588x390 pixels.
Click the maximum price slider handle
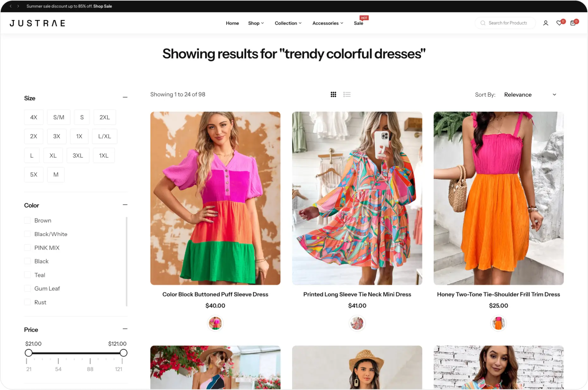coord(124,353)
